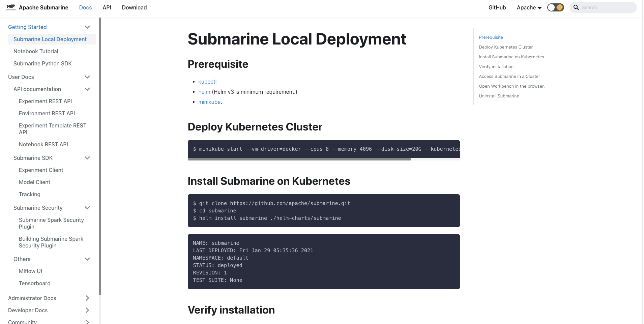Open Experiment Client sidebar item

(41, 170)
